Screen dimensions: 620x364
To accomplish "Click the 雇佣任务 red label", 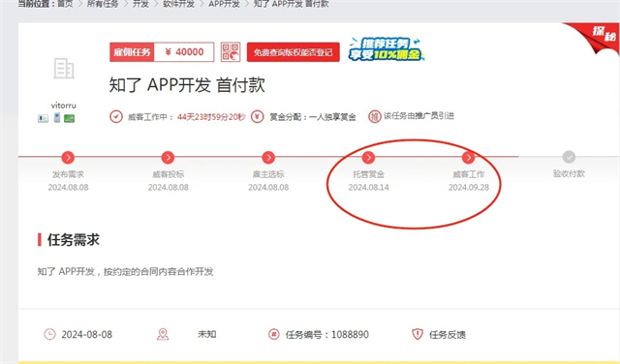I will [x=132, y=51].
